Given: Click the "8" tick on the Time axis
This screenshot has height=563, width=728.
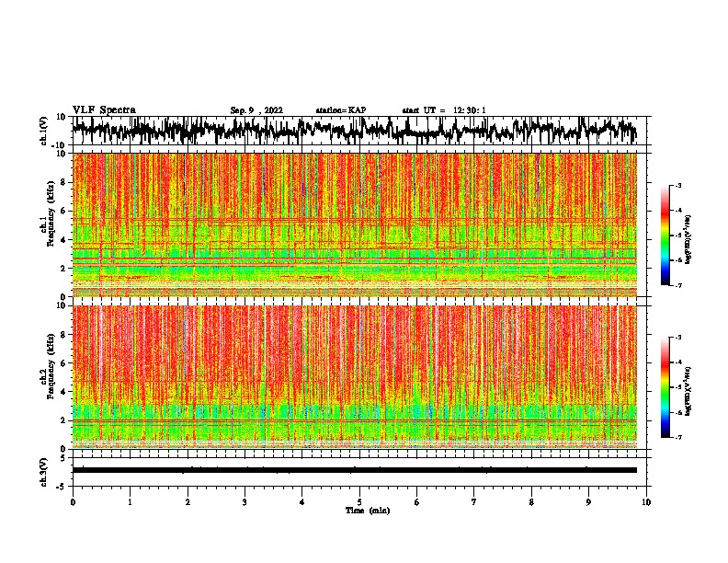Looking at the screenshot, I should coord(531,502).
